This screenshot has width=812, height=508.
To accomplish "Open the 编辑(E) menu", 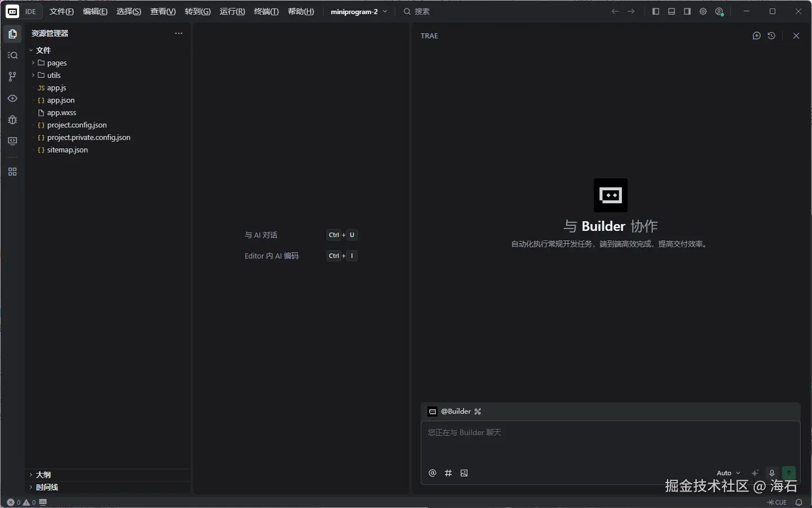I will pyautogui.click(x=95, y=11).
